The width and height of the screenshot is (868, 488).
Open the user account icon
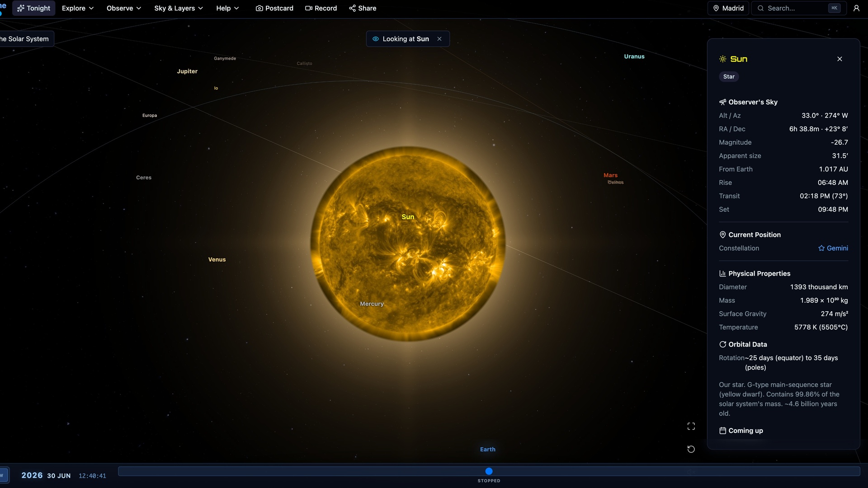click(856, 8)
